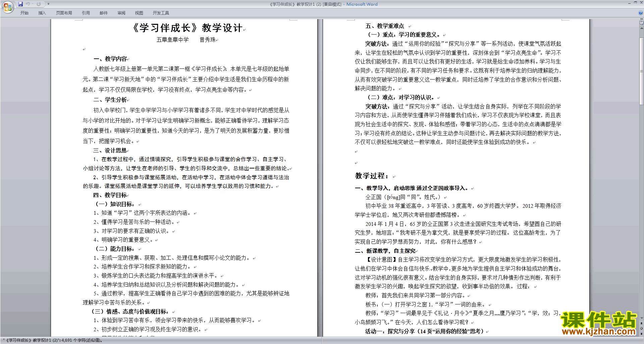Screen dimensions: 644x344
Task: Click line 仝正国（[tóng]同“同”。姓氏。）
Action: coord(404,197)
